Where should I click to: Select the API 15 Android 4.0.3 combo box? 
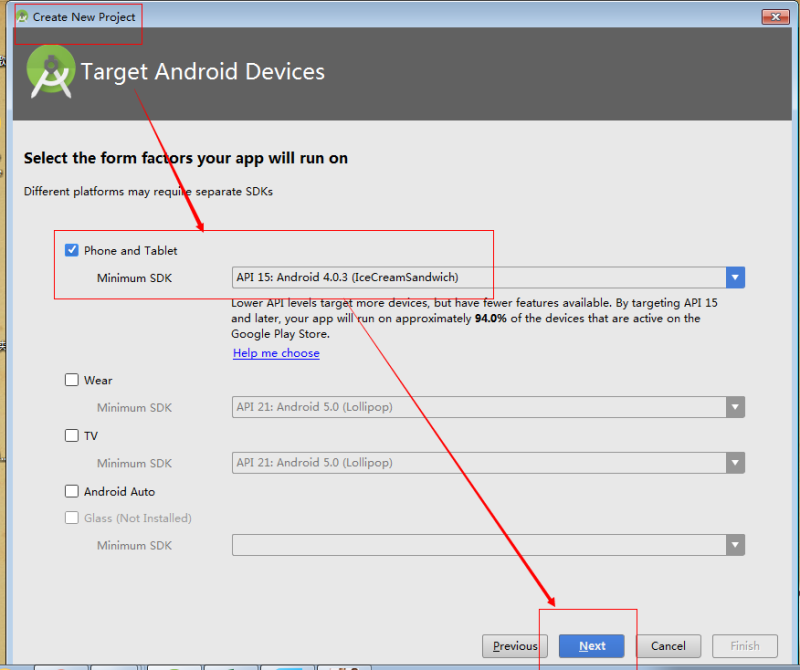point(488,278)
